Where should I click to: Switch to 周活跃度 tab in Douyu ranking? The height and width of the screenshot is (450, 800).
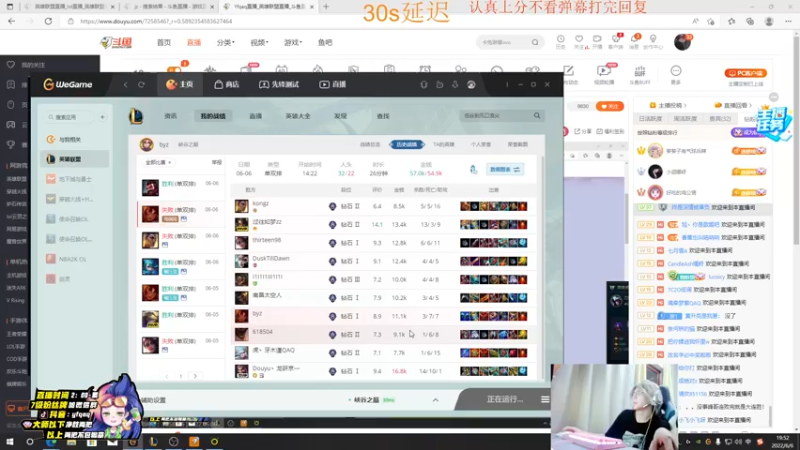pyautogui.click(x=685, y=119)
